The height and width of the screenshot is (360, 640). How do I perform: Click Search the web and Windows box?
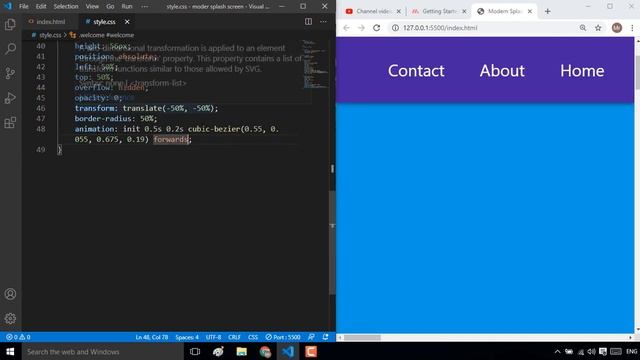102,351
